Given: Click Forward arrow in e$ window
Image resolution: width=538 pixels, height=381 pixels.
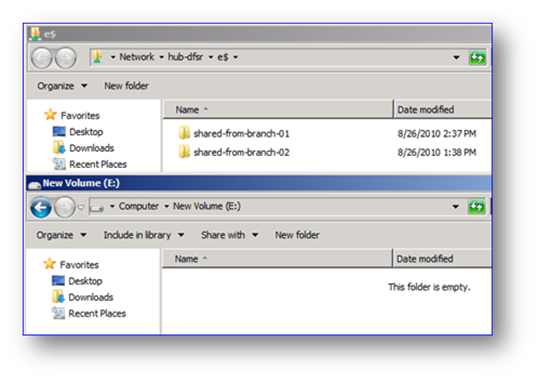Looking at the screenshot, I should click(66, 58).
